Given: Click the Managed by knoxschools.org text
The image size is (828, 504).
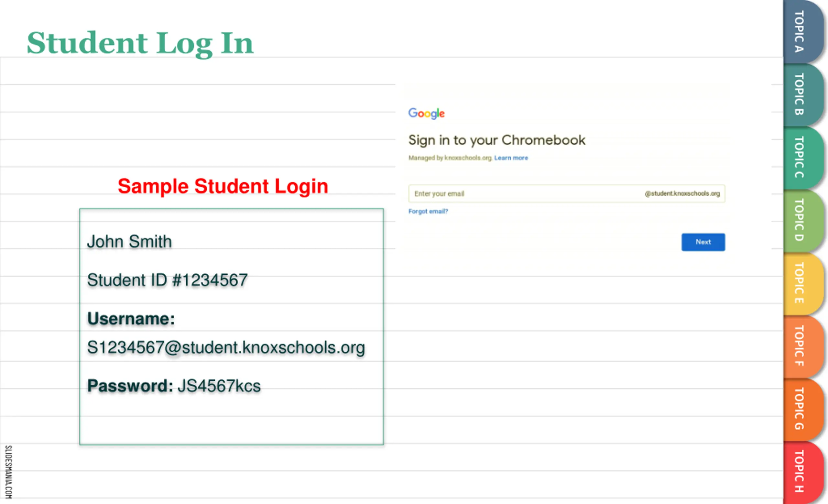Looking at the screenshot, I should [x=450, y=158].
